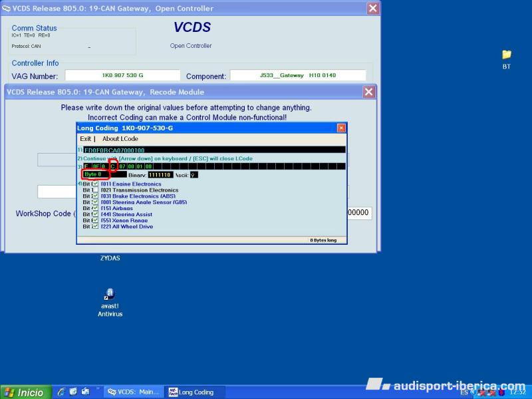Click the ES language indicator in the tray
The width and height of the screenshot is (532, 399).
(464, 392)
